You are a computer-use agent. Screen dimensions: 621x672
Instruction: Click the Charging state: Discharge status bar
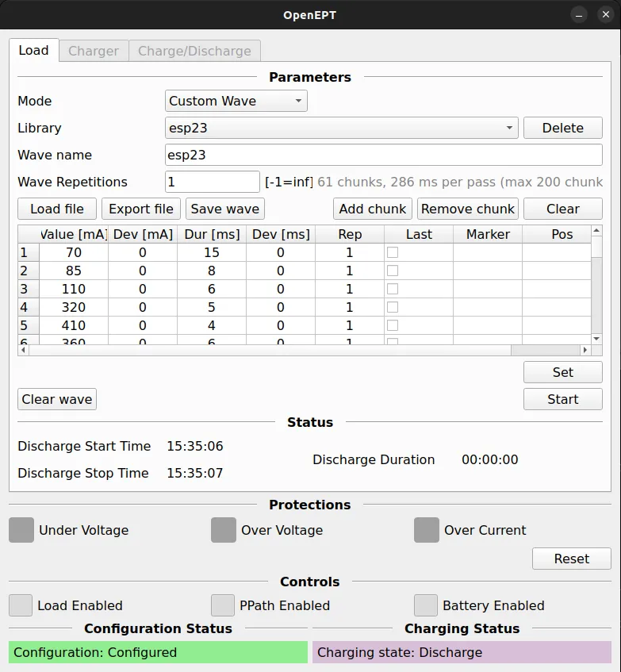tap(462, 652)
